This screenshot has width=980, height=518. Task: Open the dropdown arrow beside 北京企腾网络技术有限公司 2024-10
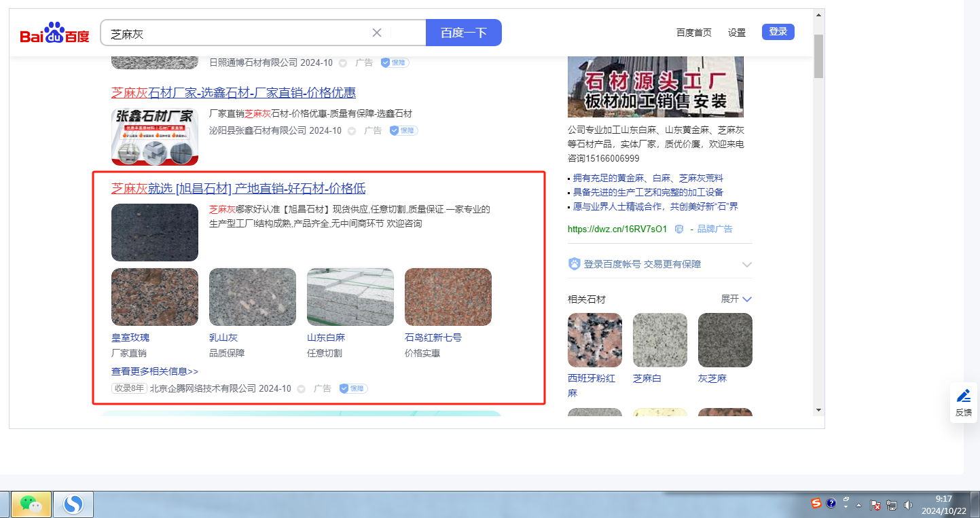[301, 389]
